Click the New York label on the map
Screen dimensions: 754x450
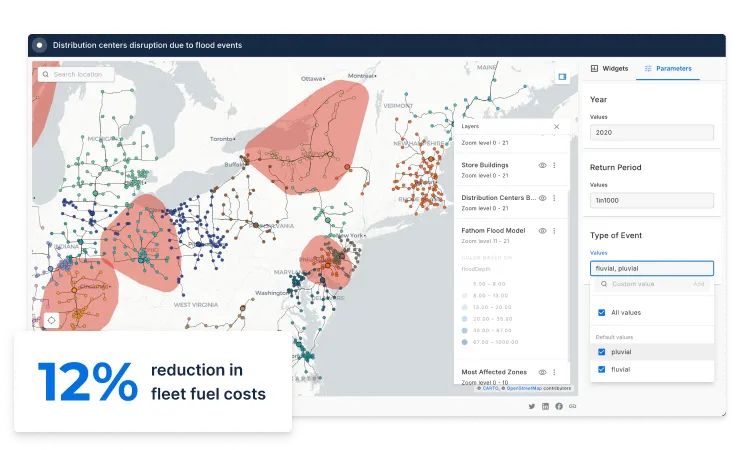(x=350, y=236)
